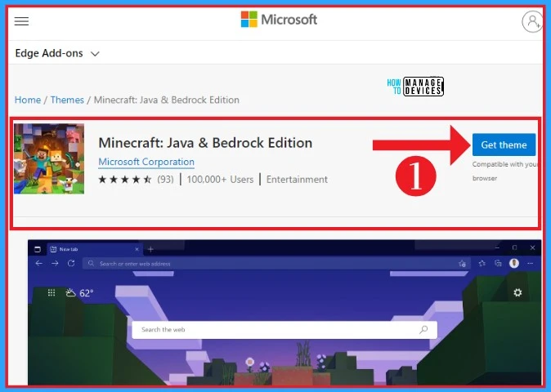The width and height of the screenshot is (551, 392).
Task: Click the Get theme button
Action: click(504, 145)
